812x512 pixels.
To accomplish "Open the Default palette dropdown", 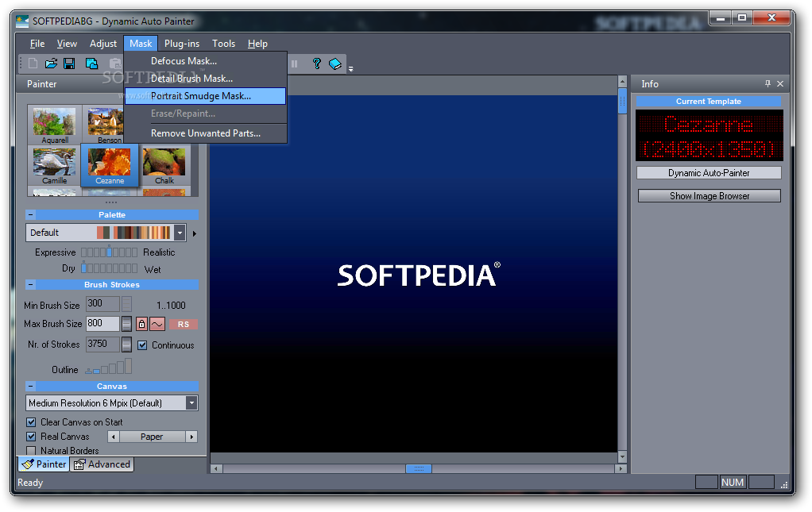I will click(x=180, y=233).
